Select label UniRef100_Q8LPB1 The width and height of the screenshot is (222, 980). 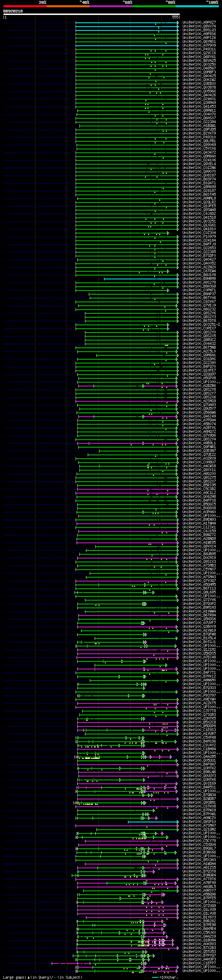tap(199, 141)
